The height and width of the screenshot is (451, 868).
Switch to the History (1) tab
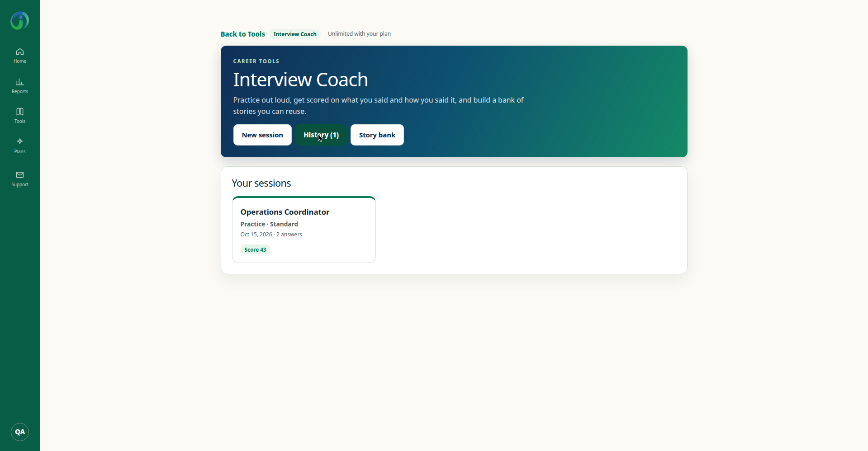pyautogui.click(x=321, y=135)
